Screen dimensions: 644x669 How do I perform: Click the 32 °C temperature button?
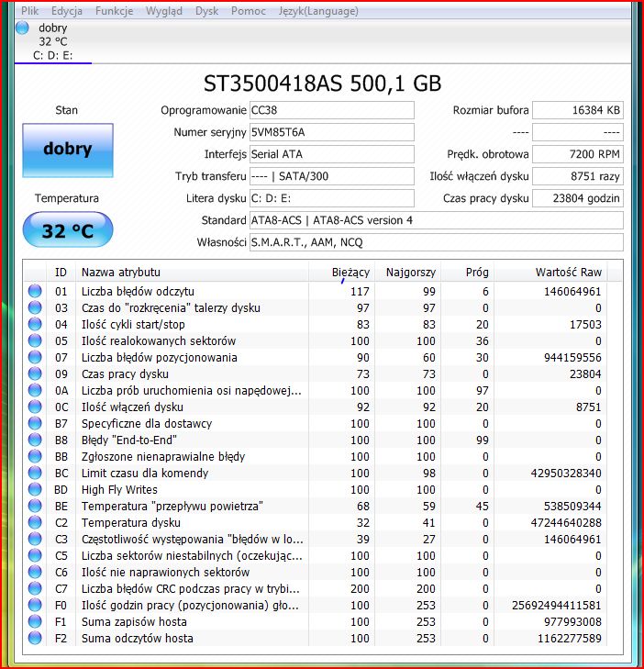67,230
